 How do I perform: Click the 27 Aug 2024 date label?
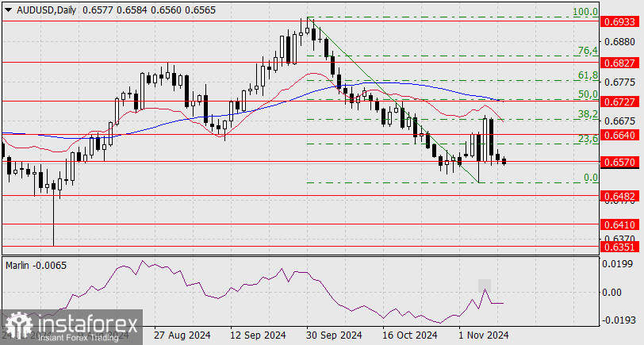(x=182, y=335)
